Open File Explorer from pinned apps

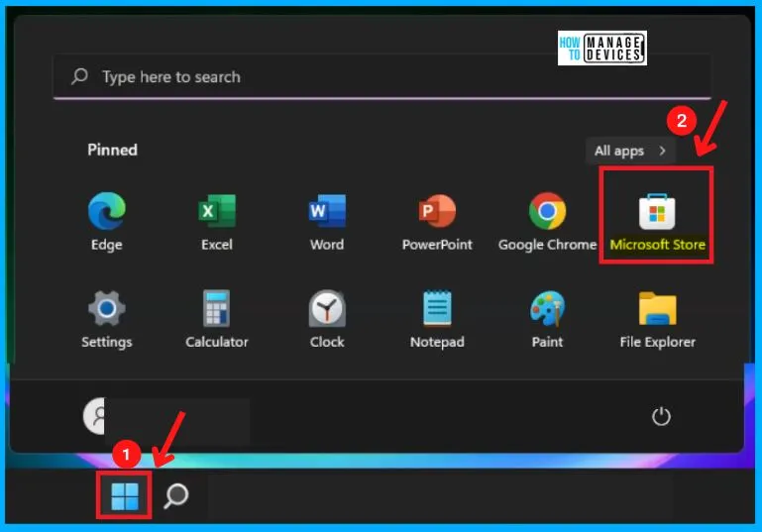tap(657, 319)
